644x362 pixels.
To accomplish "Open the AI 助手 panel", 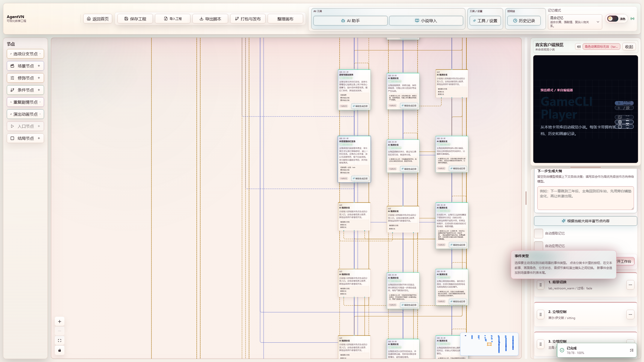I will tap(350, 21).
